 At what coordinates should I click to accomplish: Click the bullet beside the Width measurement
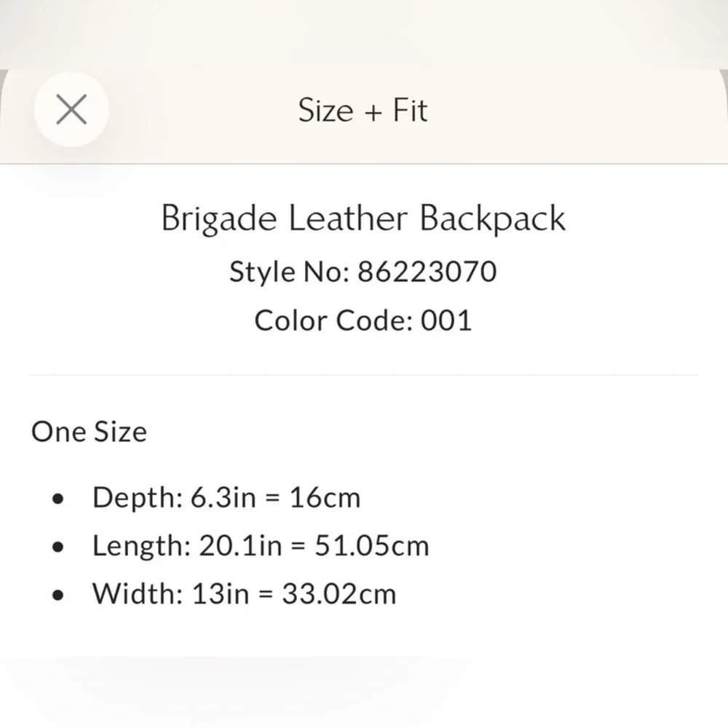point(58,596)
